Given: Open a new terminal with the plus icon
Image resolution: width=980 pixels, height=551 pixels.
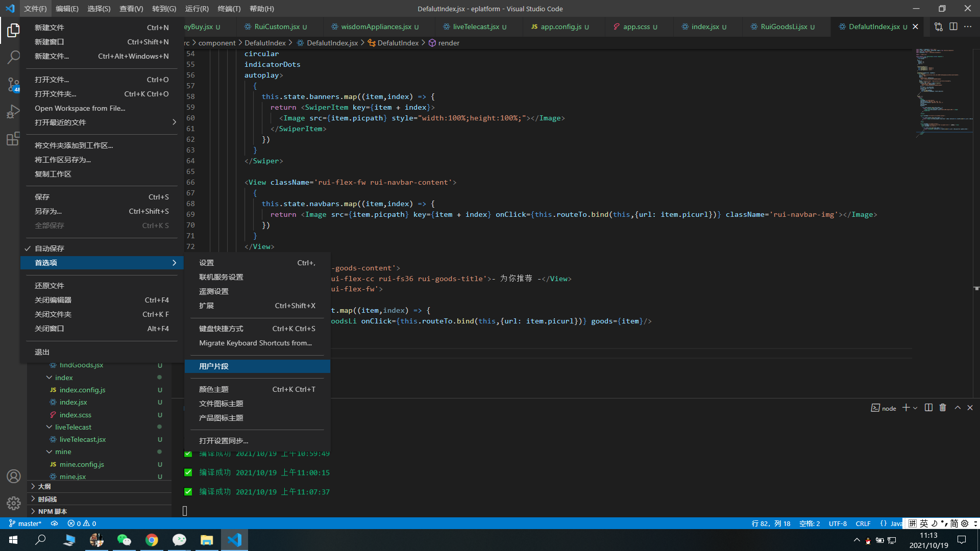Looking at the screenshot, I should coord(906,407).
